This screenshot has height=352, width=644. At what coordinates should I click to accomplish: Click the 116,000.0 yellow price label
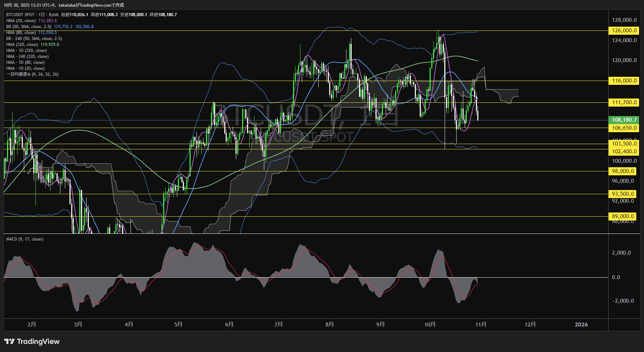(x=624, y=81)
